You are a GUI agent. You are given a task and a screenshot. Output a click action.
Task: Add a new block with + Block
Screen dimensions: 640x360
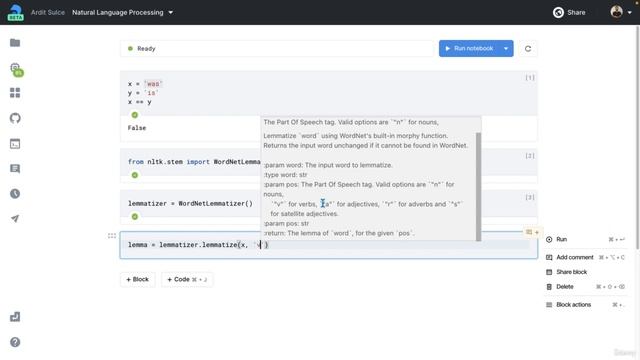[138, 280]
